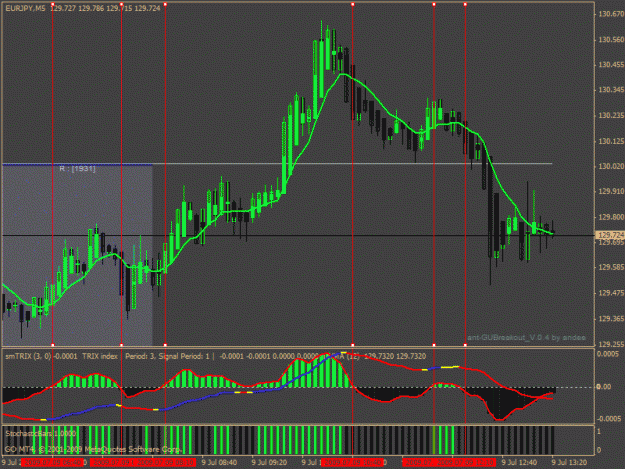The width and height of the screenshot is (625, 469).
Task: Click the 9 Jul 12:40 time axis label
Action: tap(519, 463)
